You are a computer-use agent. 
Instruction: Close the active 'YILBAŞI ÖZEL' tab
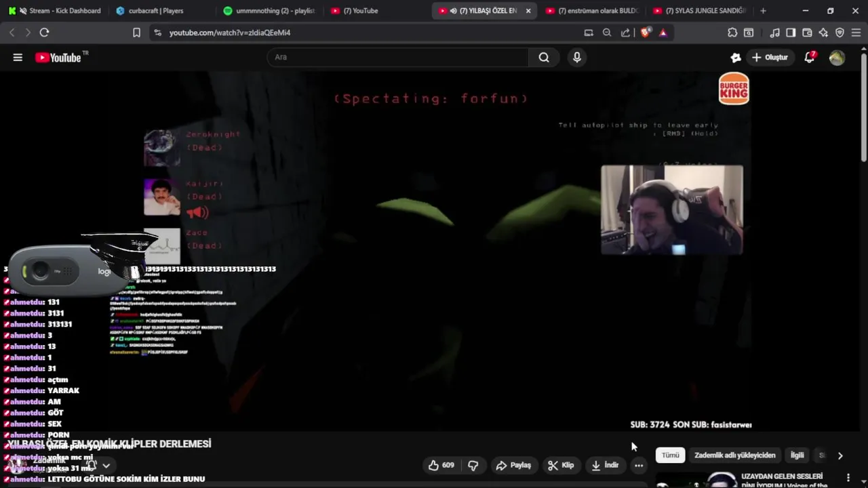[x=528, y=11]
